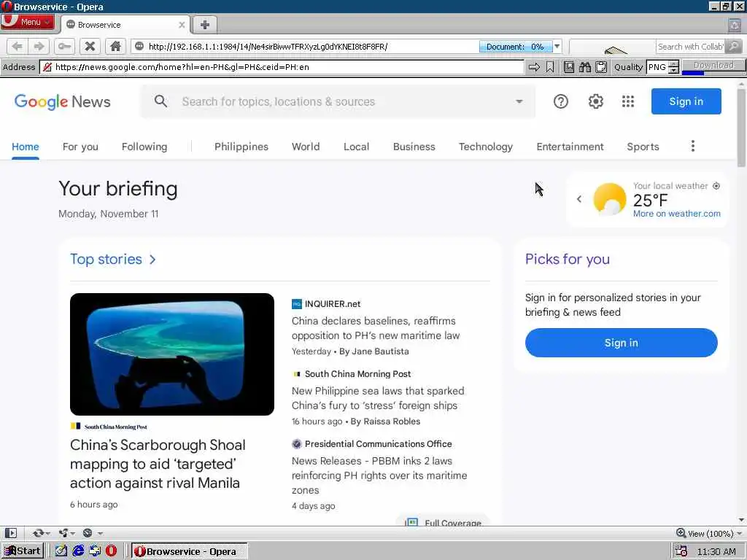
Task: Click the Download button
Action: [713, 65]
